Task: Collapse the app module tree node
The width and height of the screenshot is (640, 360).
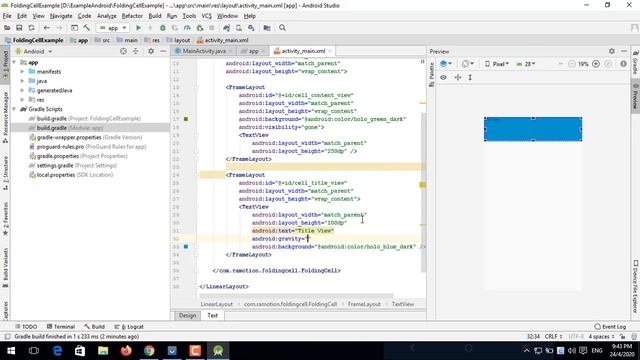Action: coord(15,62)
